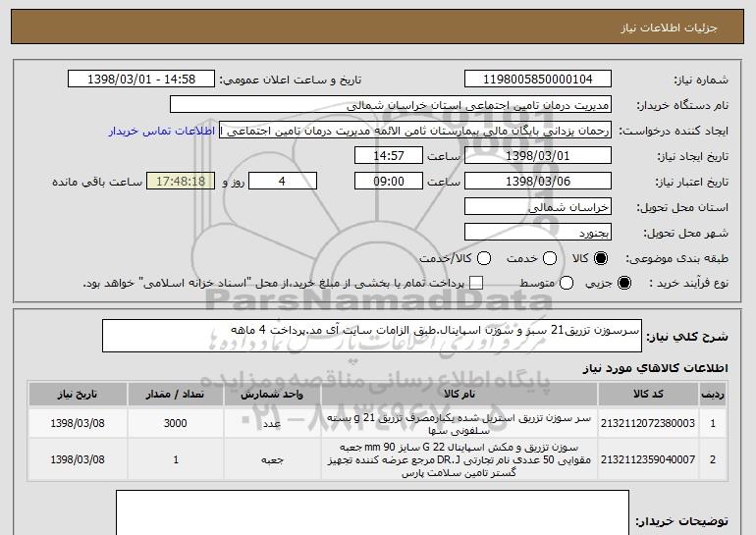Click the تاریخ نیاز column header
Viewport: 756px width, 535px height.
[78, 395]
